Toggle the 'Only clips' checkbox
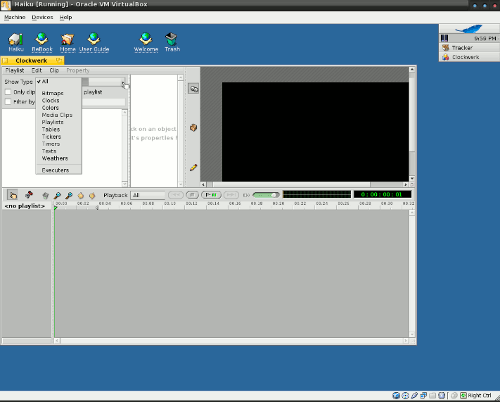 coord(8,92)
